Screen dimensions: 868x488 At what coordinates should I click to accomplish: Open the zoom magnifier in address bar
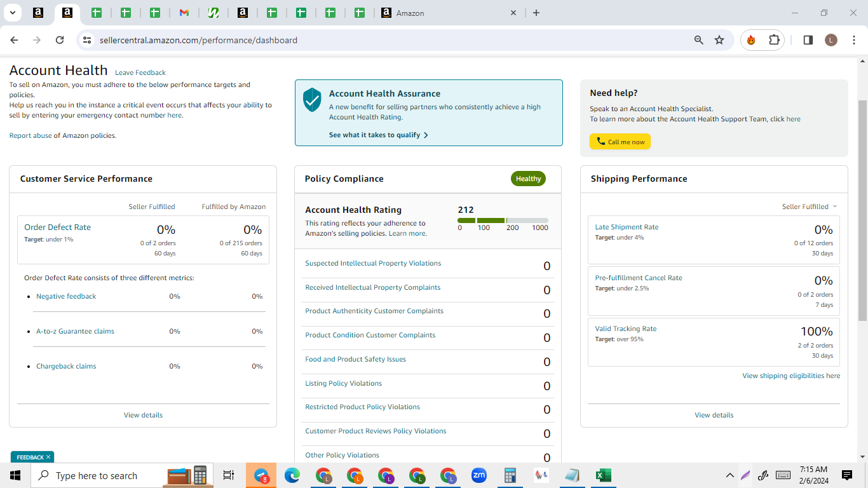[x=699, y=40]
